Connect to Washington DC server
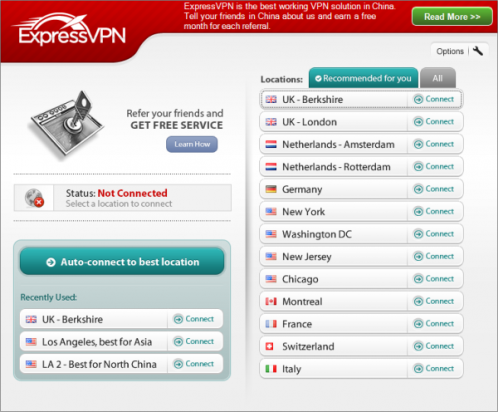 (434, 234)
